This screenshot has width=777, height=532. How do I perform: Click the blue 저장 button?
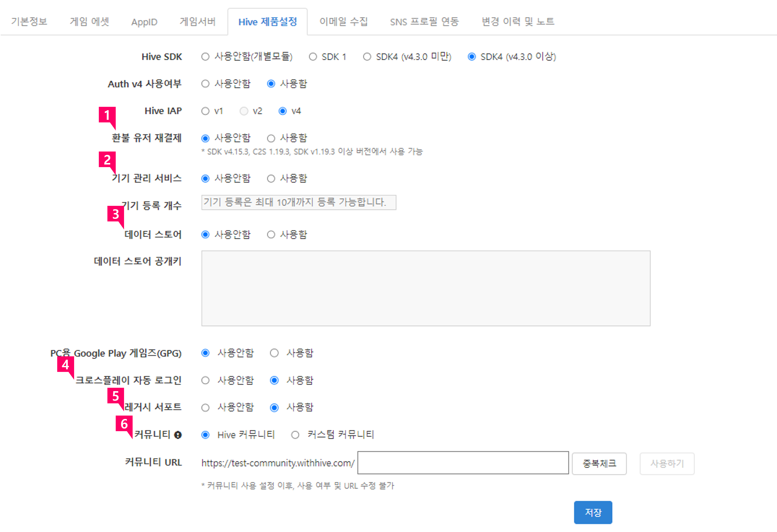[593, 512]
